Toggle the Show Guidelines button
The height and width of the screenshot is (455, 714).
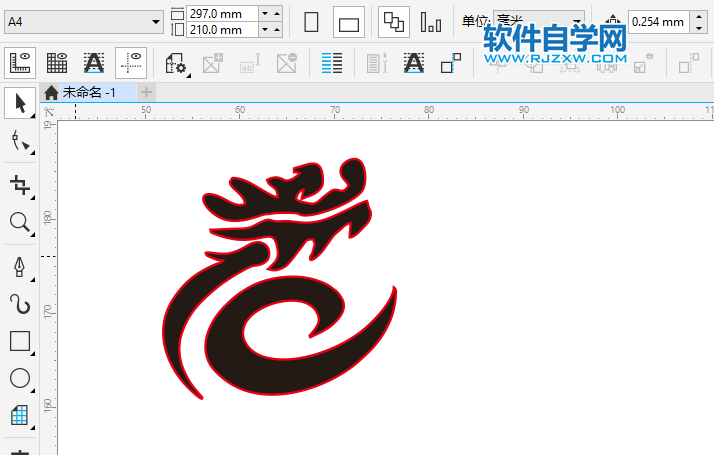click(x=131, y=63)
